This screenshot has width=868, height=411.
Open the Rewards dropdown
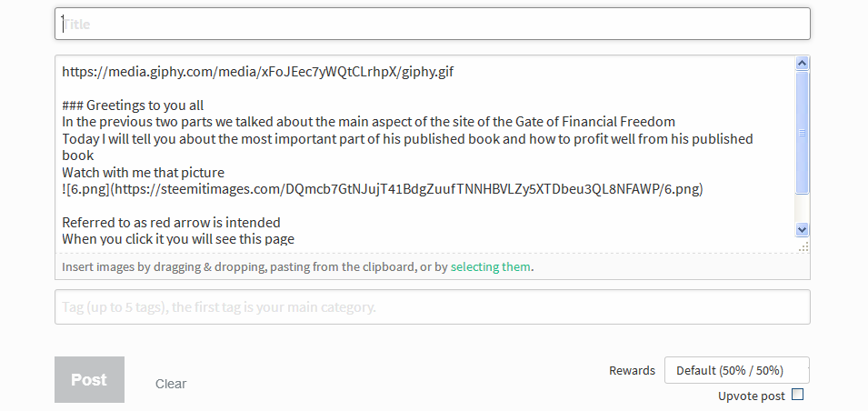point(736,371)
